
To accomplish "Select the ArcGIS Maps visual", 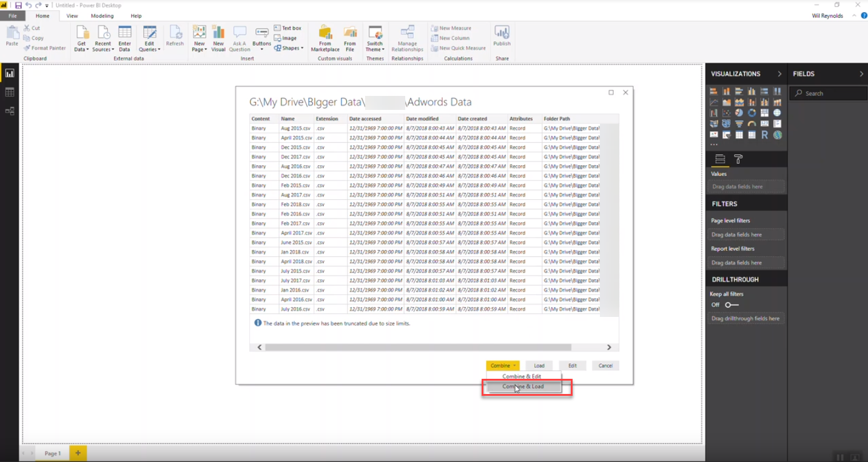I will [x=777, y=135].
